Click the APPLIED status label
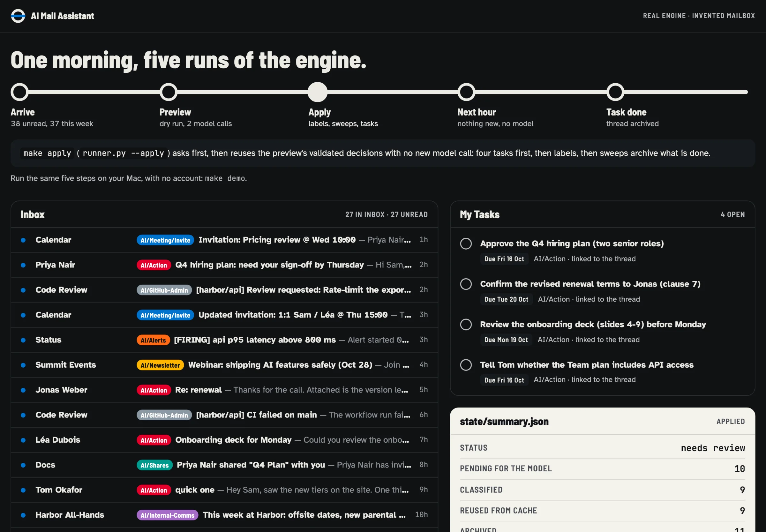Screen dimensions: 766x532 point(731,421)
